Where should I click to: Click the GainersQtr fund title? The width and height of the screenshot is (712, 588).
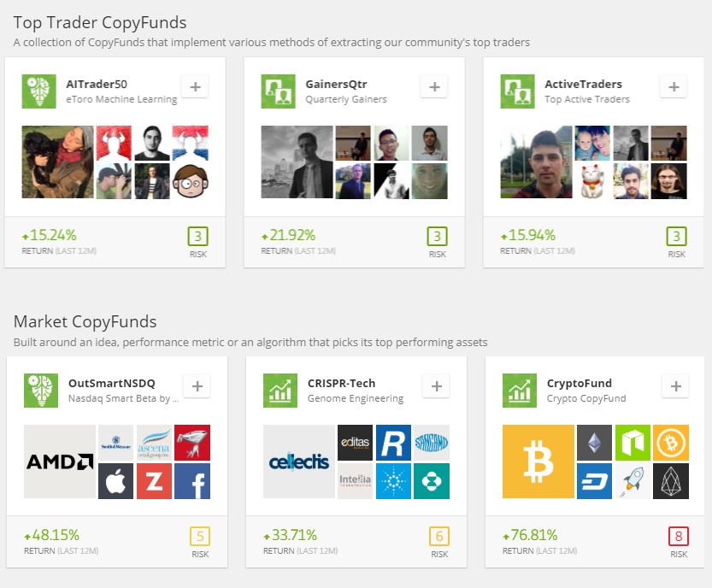(x=336, y=84)
